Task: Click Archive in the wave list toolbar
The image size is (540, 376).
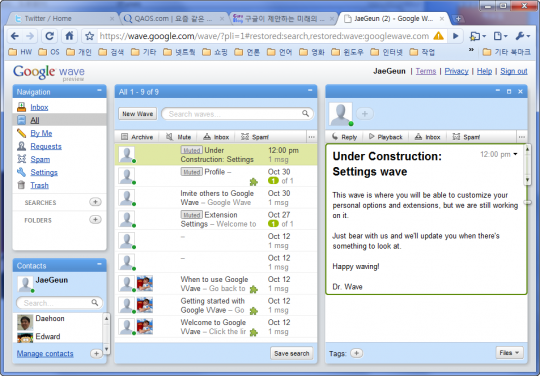Action: (x=137, y=137)
